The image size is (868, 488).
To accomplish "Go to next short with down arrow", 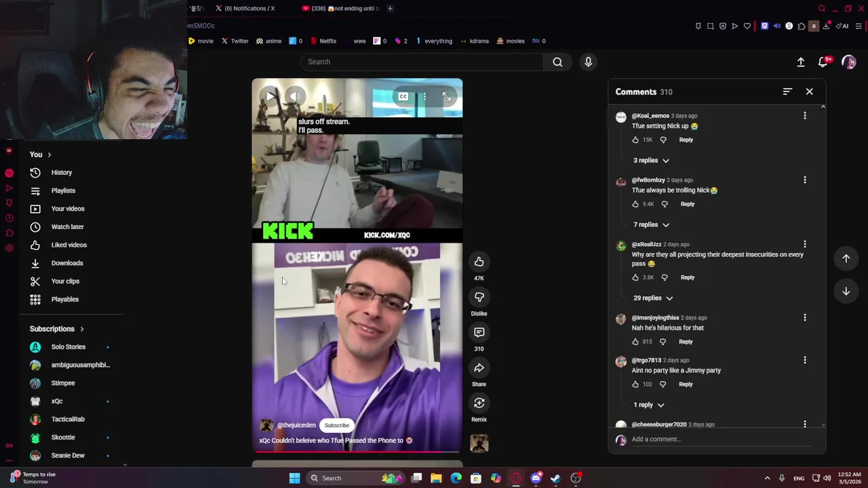I will (x=846, y=291).
